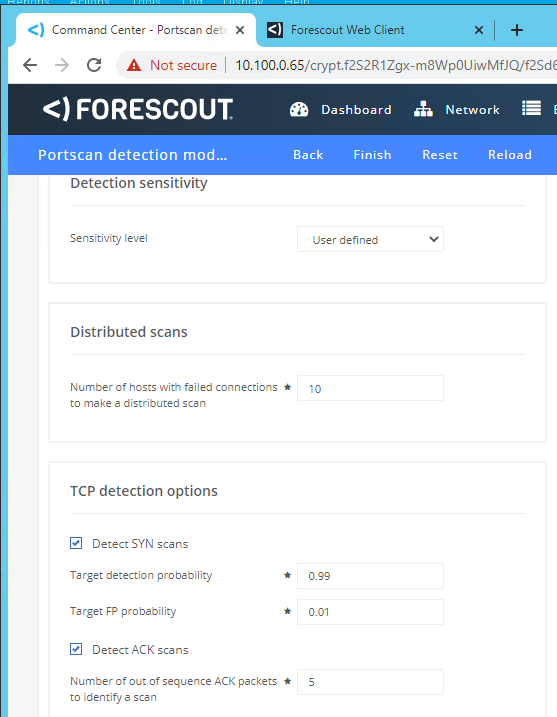
Task: Open a new browser tab with plus icon
Action: [x=517, y=30]
